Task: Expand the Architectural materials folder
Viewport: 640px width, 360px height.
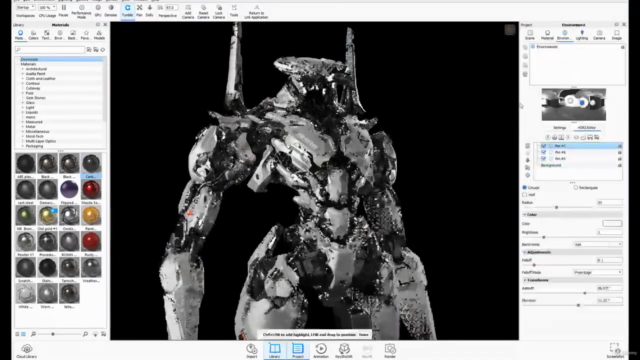Action: coord(23,69)
